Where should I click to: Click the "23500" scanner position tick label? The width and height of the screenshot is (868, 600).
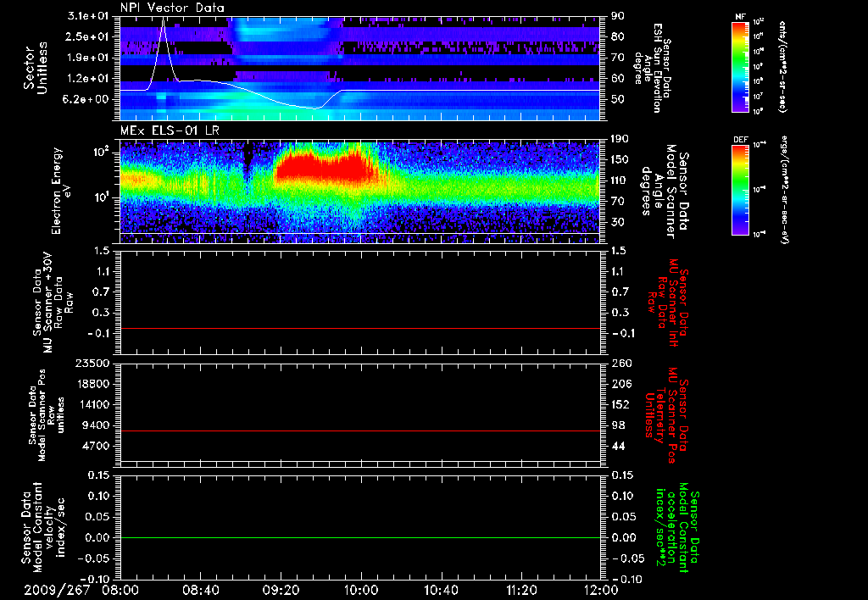coord(93,364)
